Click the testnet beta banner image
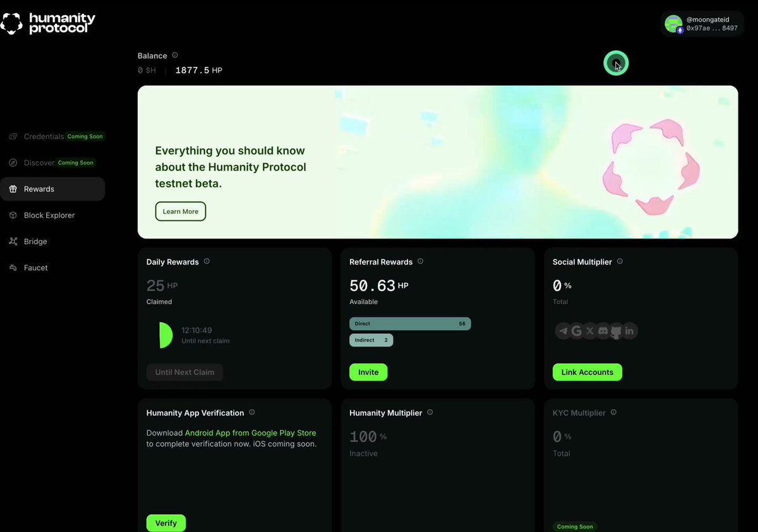Viewport: 758px width, 532px height. coord(438,162)
